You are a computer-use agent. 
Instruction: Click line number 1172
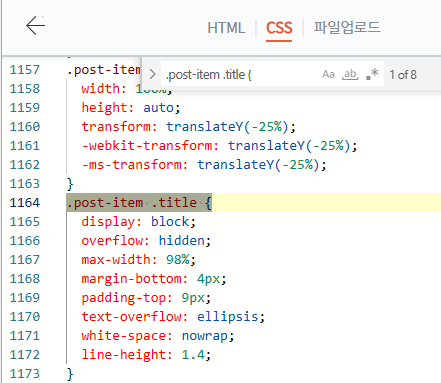coord(25,355)
